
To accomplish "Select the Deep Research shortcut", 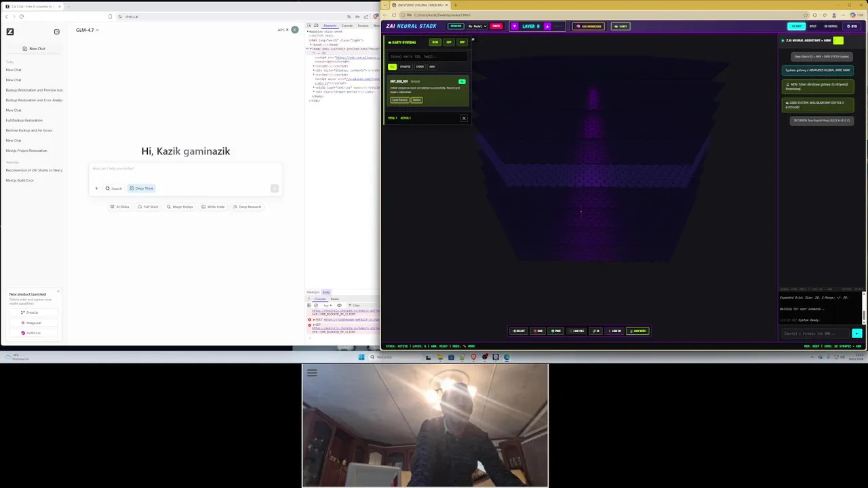I will click(x=247, y=207).
